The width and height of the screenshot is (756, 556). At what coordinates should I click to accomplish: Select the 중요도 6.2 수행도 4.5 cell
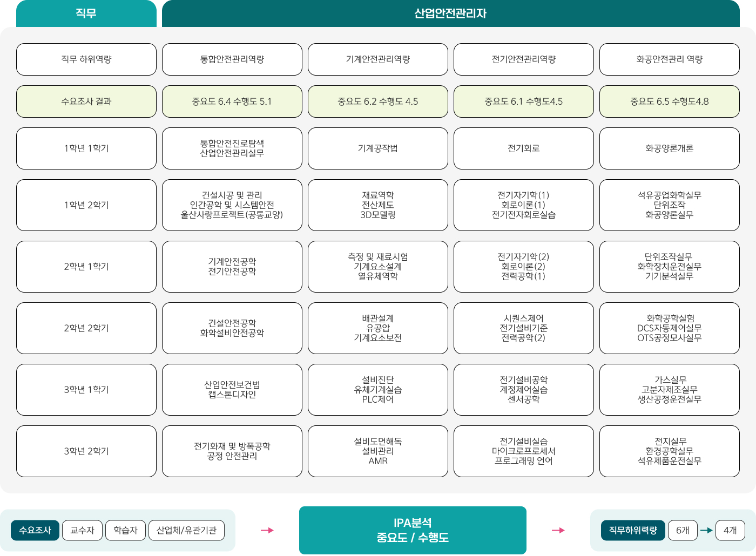[378, 101]
